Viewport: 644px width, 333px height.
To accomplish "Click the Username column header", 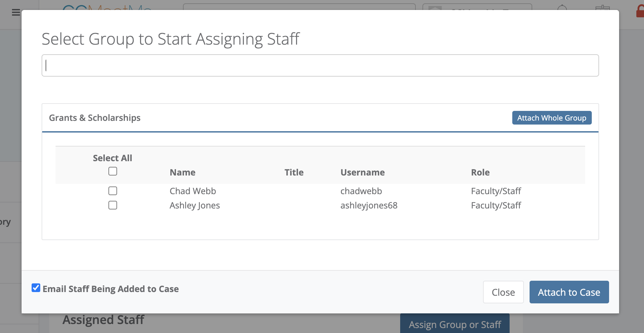I will click(x=363, y=172).
